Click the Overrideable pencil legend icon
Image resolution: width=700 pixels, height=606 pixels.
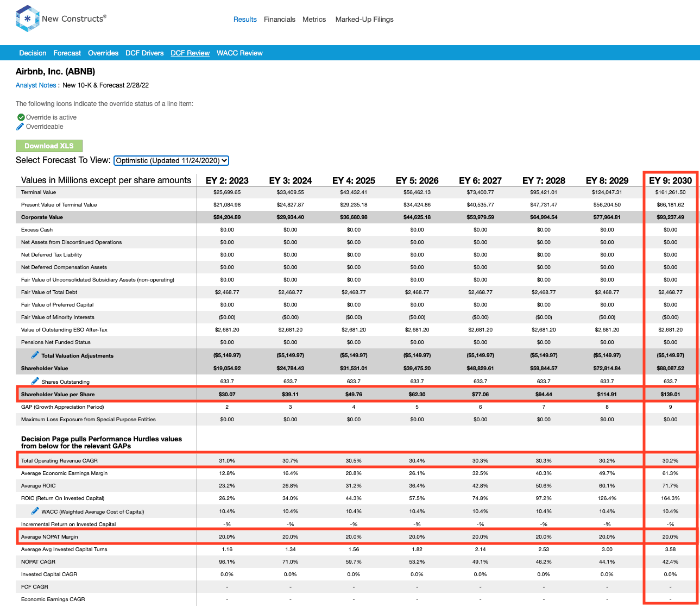[x=20, y=127]
